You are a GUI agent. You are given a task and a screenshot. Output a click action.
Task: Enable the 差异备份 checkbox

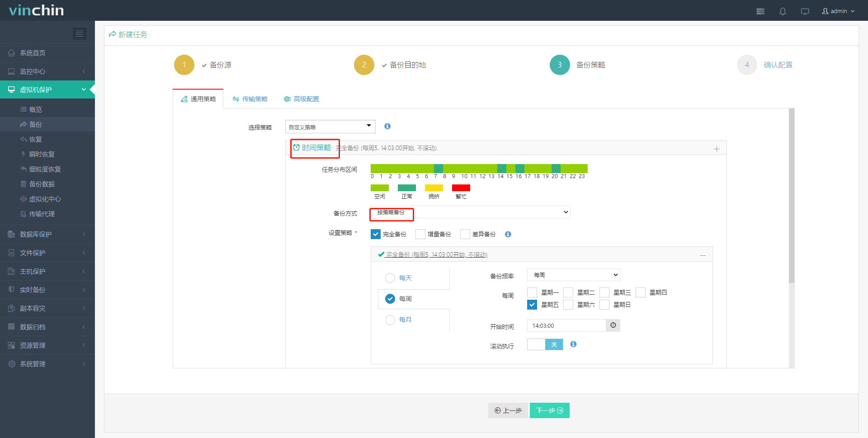pyautogui.click(x=465, y=234)
